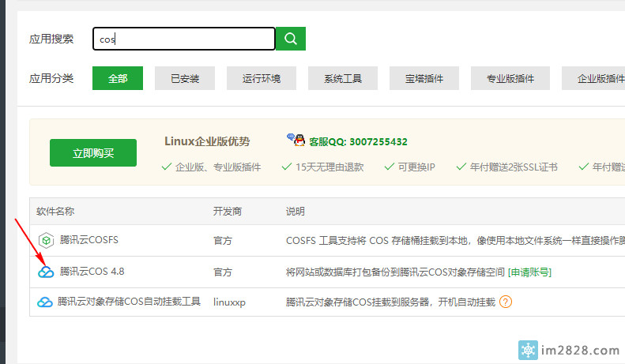Image resolution: width=625 pixels, height=364 pixels.
Task: Click 腾讯云对象存储COS挂载到服务器 description text
Action: tap(390, 302)
